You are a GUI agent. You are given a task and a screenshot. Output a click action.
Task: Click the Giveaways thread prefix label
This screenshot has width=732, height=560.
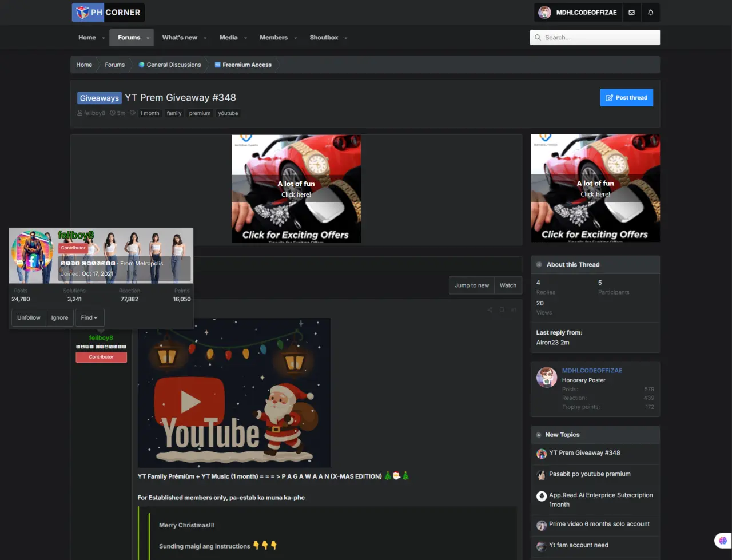click(100, 98)
